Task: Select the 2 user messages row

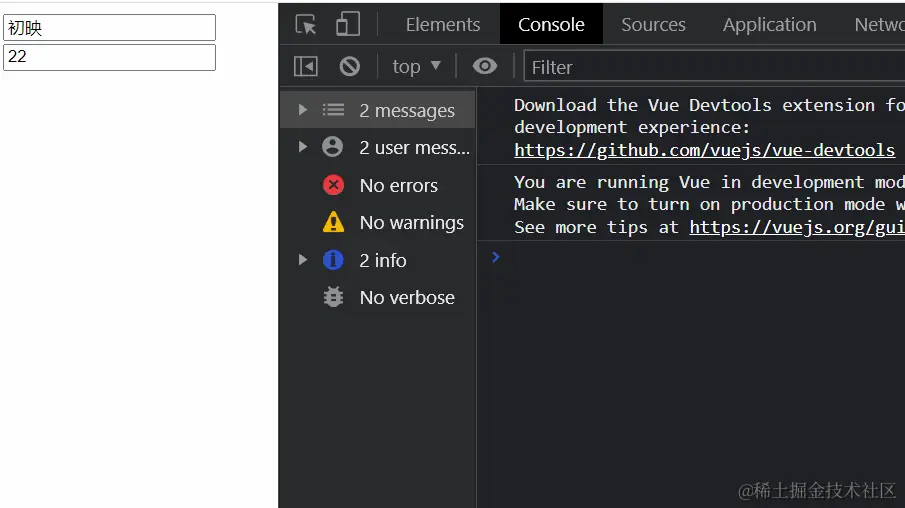Action: coord(378,147)
